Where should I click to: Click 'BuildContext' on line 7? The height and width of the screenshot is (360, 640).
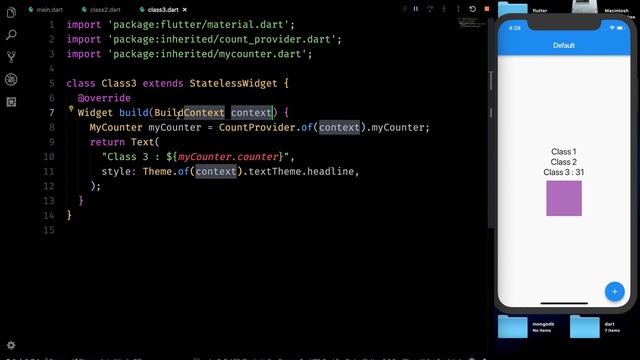189,113
